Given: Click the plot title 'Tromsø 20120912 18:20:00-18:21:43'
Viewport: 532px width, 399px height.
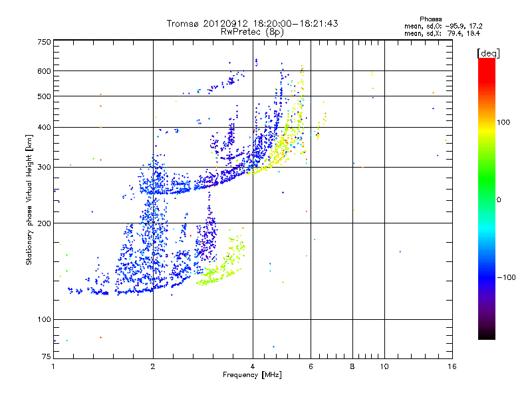Looking at the screenshot, I should pyautogui.click(x=252, y=23).
